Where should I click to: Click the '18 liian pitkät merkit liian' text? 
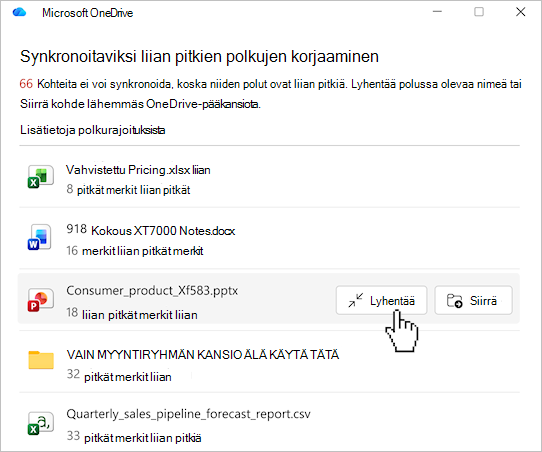coord(132,314)
